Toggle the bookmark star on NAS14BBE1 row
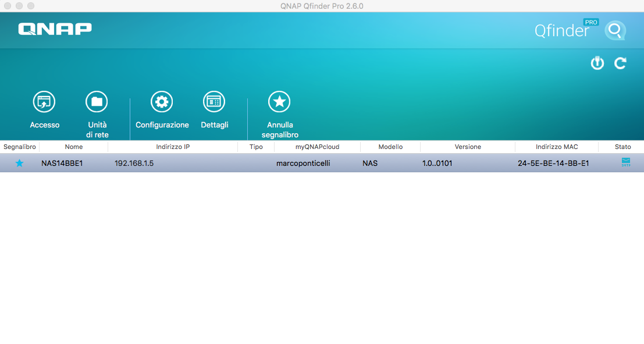This screenshot has width=644, height=344. (19, 164)
